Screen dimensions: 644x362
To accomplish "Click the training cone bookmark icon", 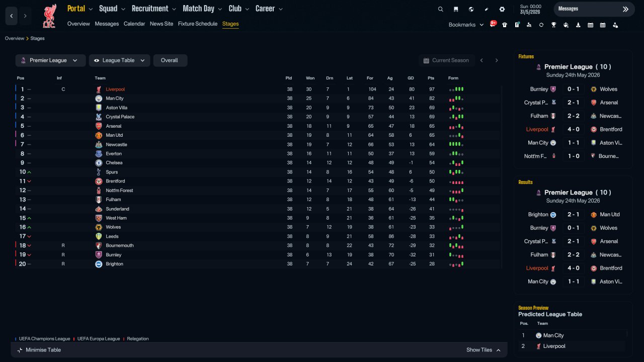I will pos(578,25).
